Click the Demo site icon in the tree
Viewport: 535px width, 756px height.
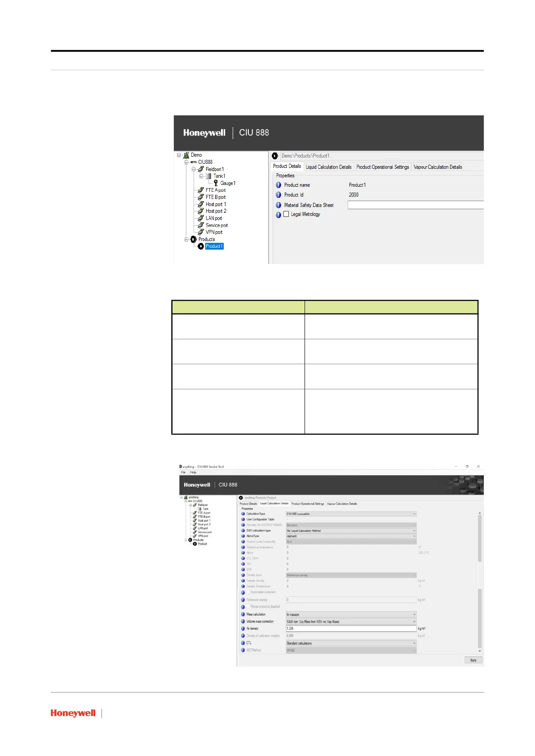tap(186, 155)
